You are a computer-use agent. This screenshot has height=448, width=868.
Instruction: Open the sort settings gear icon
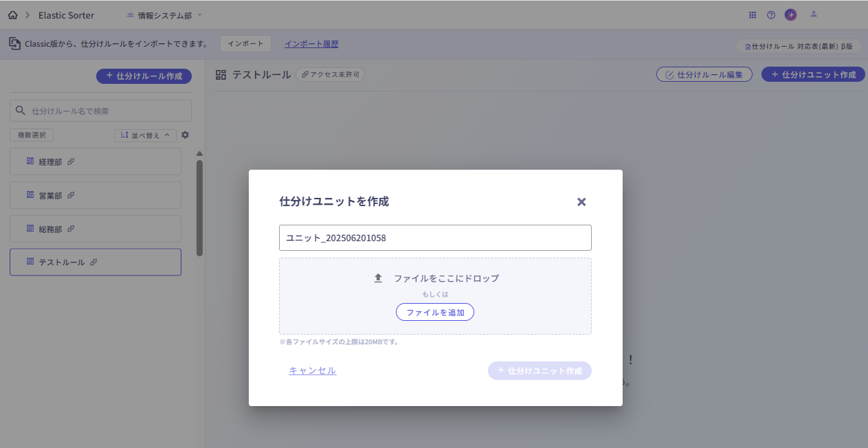tap(185, 135)
